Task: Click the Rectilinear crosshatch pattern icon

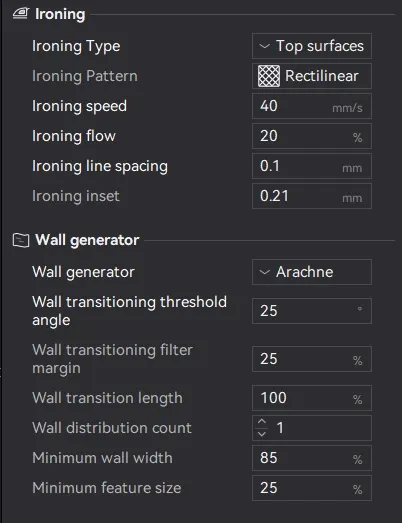Action: point(269,76)
